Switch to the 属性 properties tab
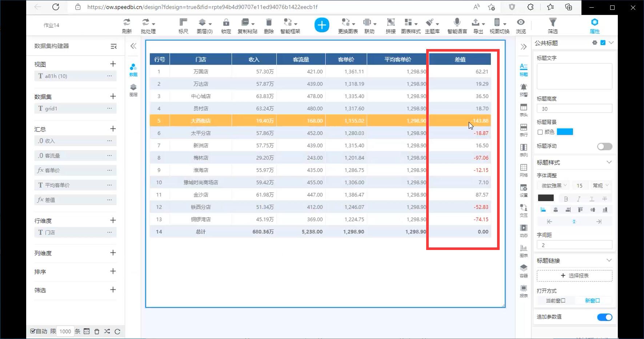 [594, 25]
